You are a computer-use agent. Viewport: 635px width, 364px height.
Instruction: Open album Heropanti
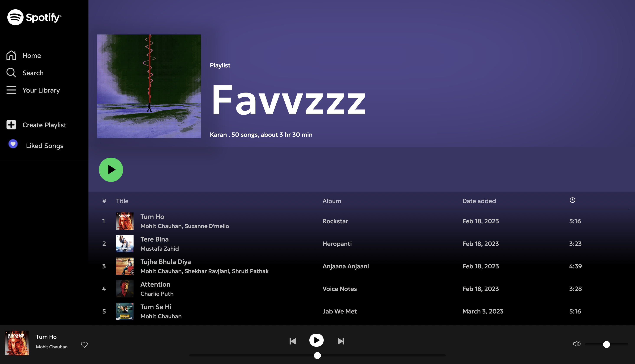[x=337, y=244]
